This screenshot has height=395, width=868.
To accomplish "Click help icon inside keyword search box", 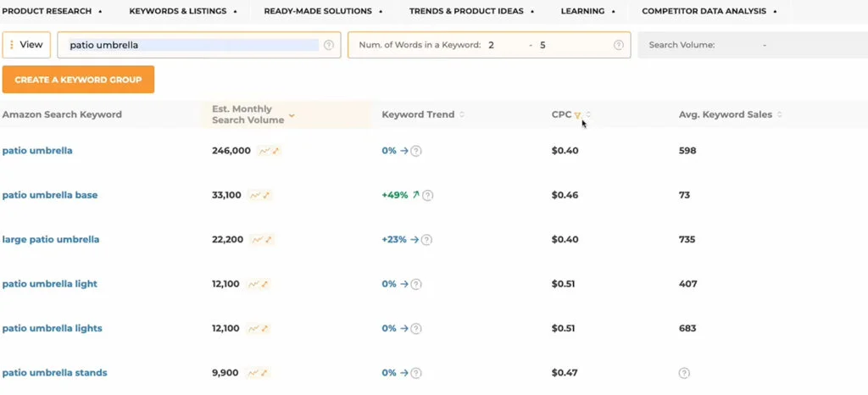I will [x=329, y=46].
